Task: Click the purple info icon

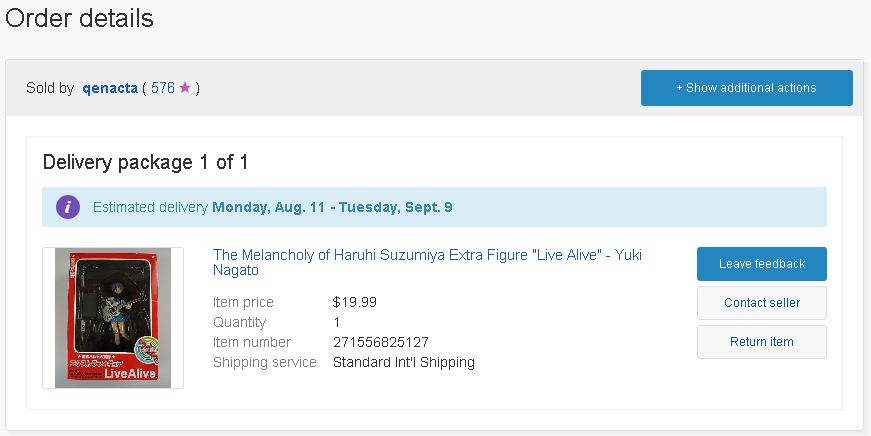Action: 68,207
